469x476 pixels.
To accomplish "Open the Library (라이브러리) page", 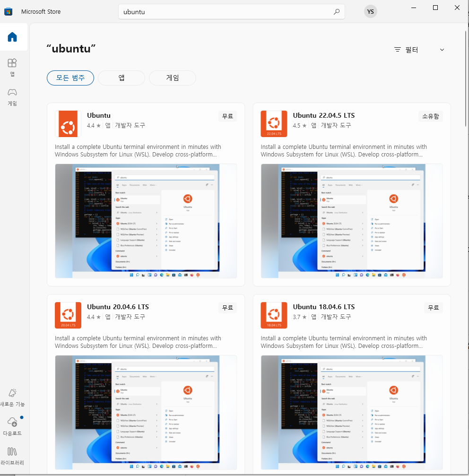I will coord(12,456).
